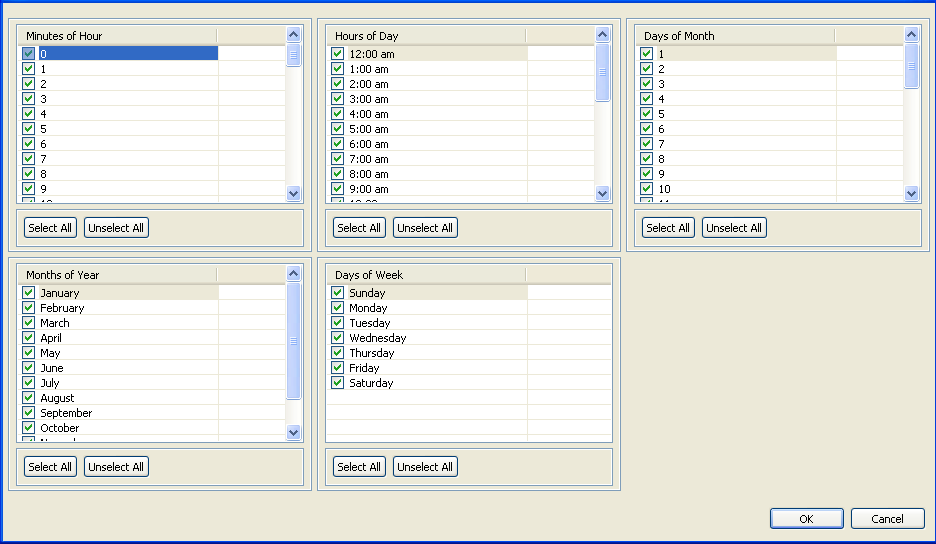This screenshot has height=544, width=936.
Task: Click Unselect All under Months of Year
Action: click(116, 466)
